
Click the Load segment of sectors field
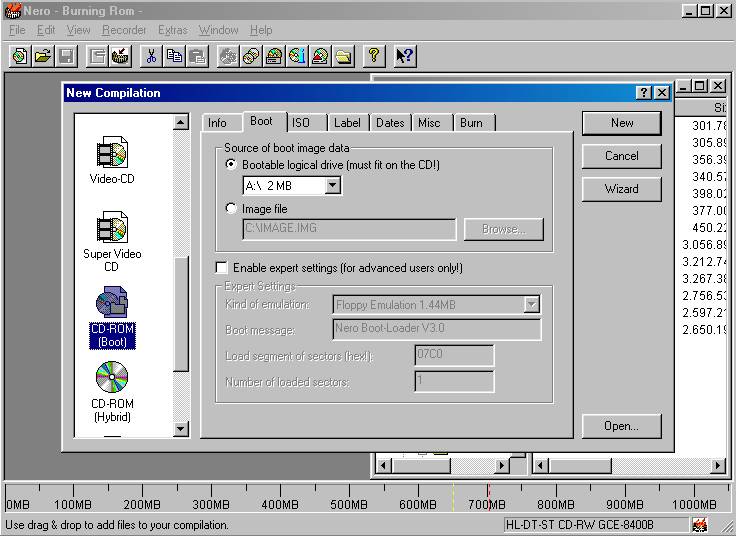click(x=454, y=355)
